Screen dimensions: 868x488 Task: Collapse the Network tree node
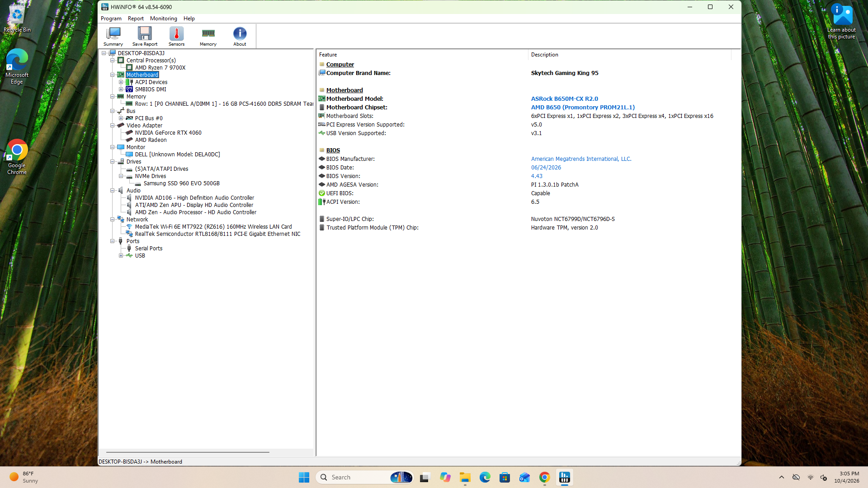112,219
